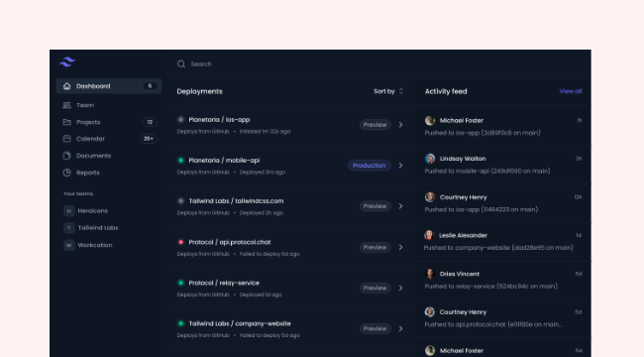This screenshot has height=357, width=644.
Task: Click Dries Vincent's avatar
Action: [430, 274]
